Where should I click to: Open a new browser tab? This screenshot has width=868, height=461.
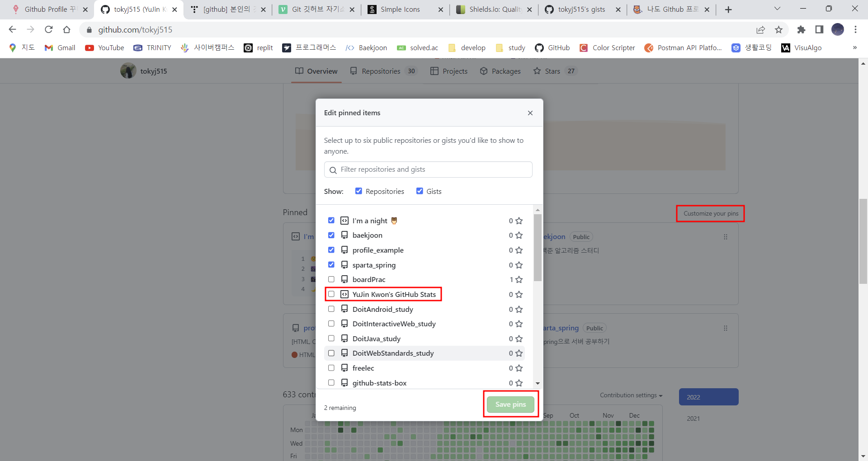tap(728, 9)
